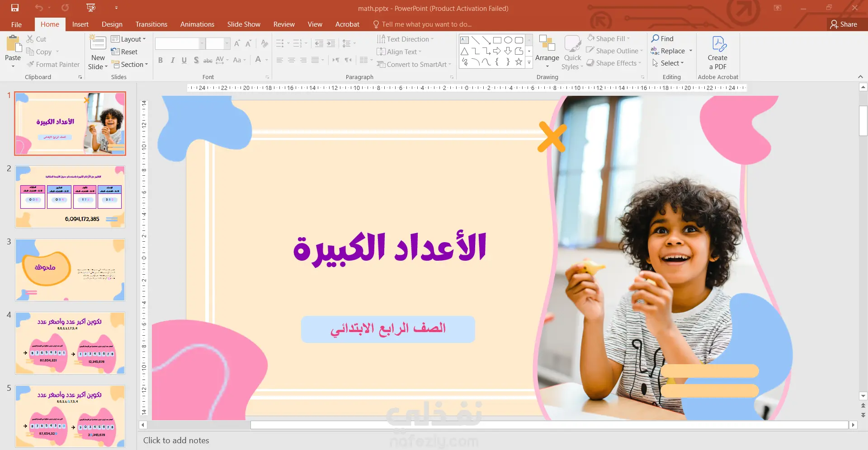This screenshot has width=868, height=450.
Task: Switch to the Transitions tab
Action: pos(151,24)
